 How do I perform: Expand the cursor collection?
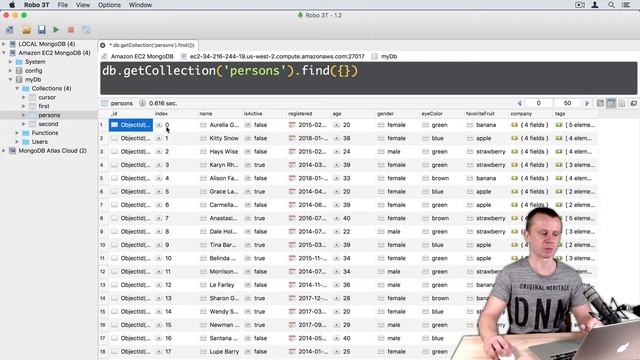click(x=24, y=97)
